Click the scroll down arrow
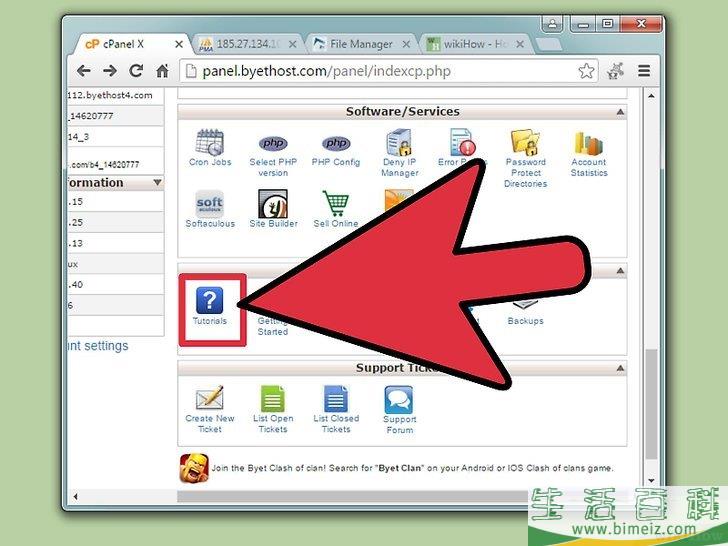The image size is (728, 546). (x=651, y=481)
